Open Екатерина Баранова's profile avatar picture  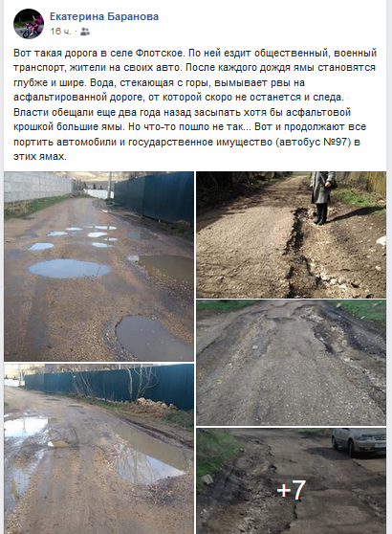[x=29, y=24]
